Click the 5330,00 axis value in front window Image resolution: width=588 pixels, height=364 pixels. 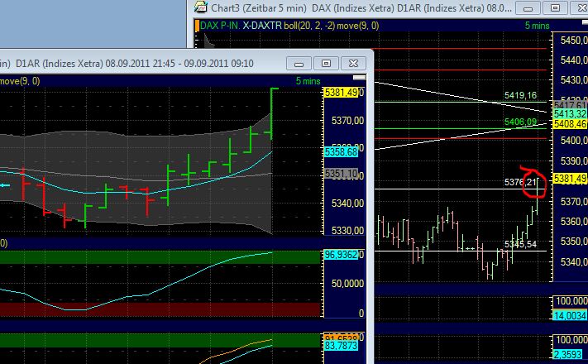point(347,231)
